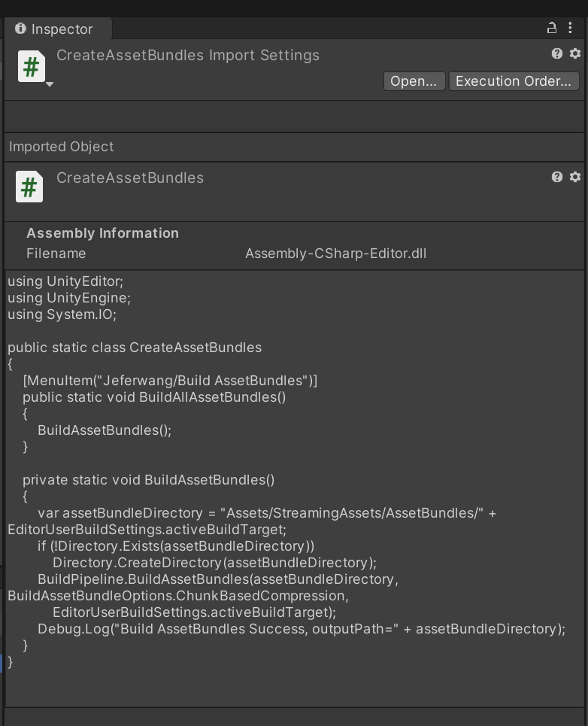
Task: Click the Imported Object section header
Action: 62,147
